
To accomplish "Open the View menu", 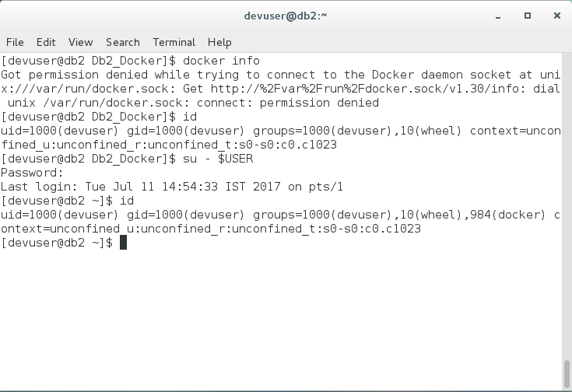I will 81,42.
